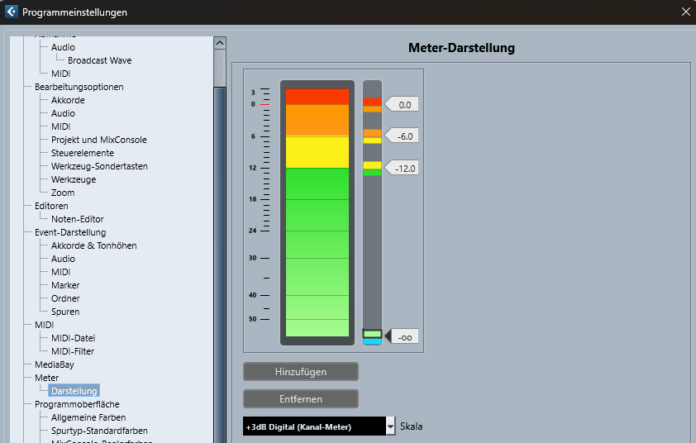Click red color swatch above 0.0 marker
This screenshot has height=443, width=696.
(372, 102)
